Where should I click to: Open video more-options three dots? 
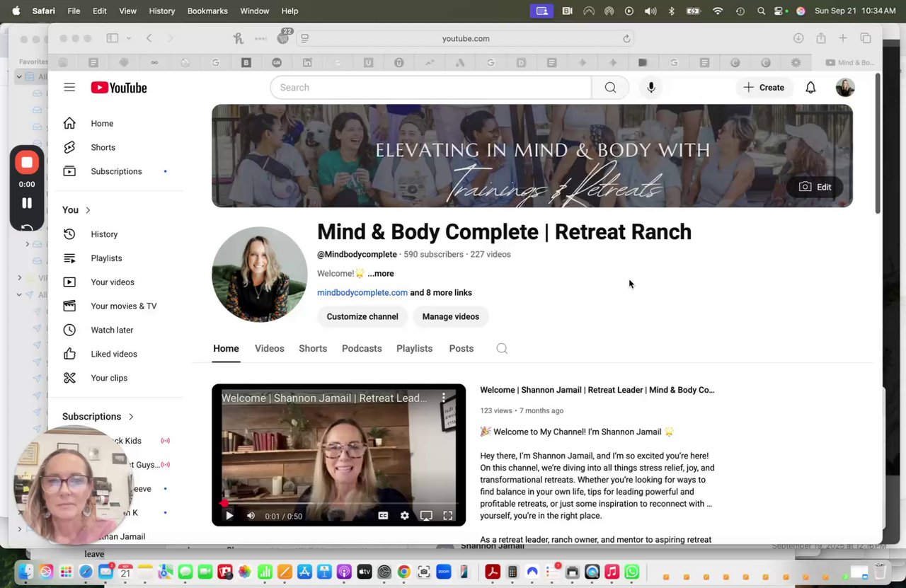[x=444, y=398]
